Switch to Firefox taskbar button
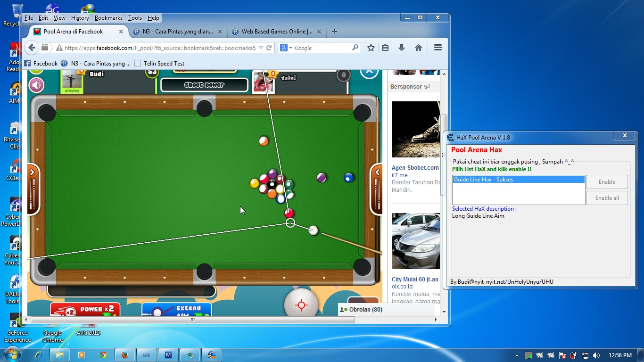 [x=124, y=355]
